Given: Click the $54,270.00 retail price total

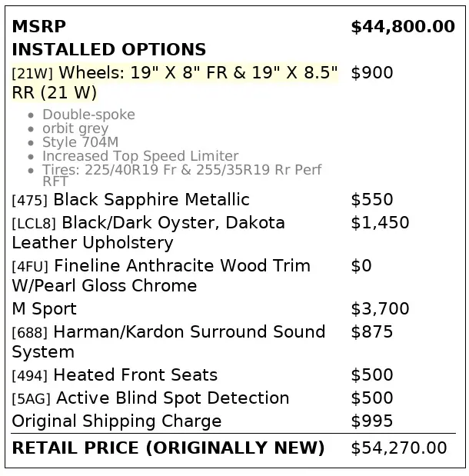Looking at the screenshot, I should coord(398,448).
